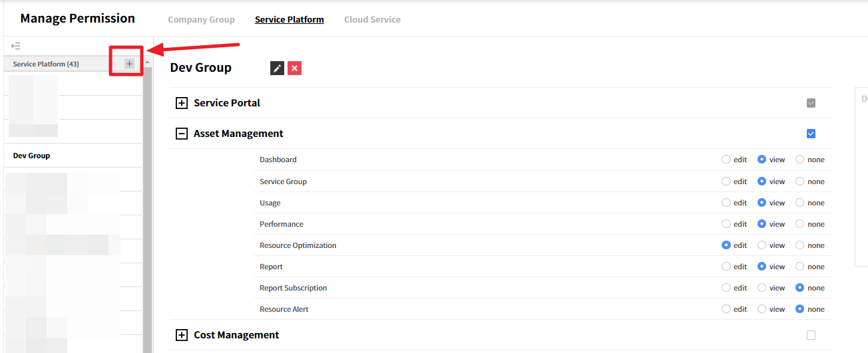Collapse the Asset Management section
The height and width of the screenshot is (353, 868).
pos(181,134)
